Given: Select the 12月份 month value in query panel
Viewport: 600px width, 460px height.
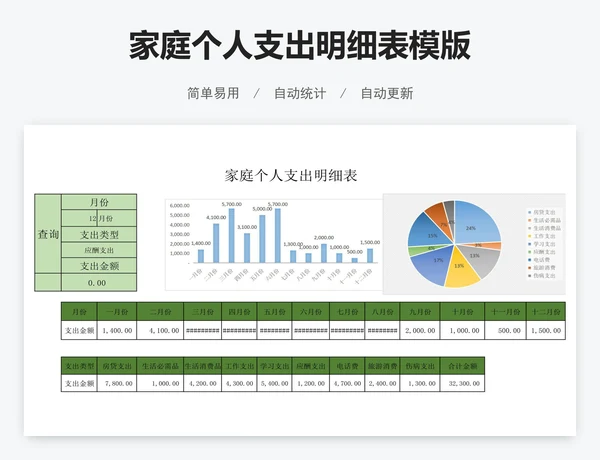Looking at the screenshot, I should 99,218.
